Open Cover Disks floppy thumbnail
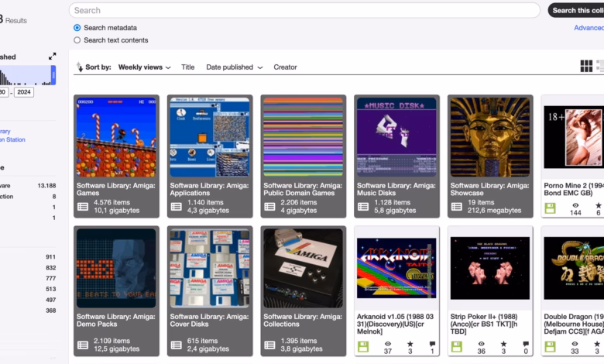This screenshot has height=364, width=604. coord(210,268)
